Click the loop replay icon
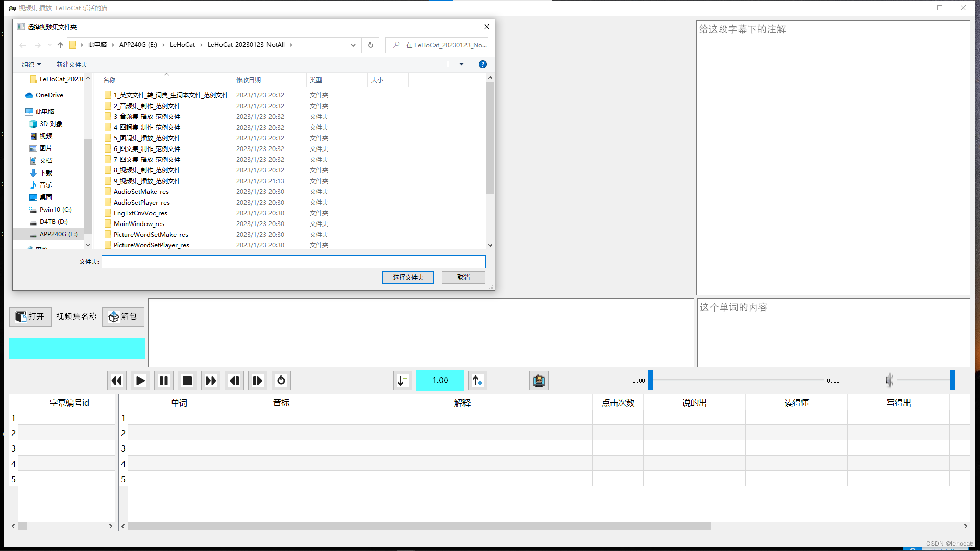Image resolution: width=980 pixels, height=551 pixels. pyautogui.click(x=281, y=381)
